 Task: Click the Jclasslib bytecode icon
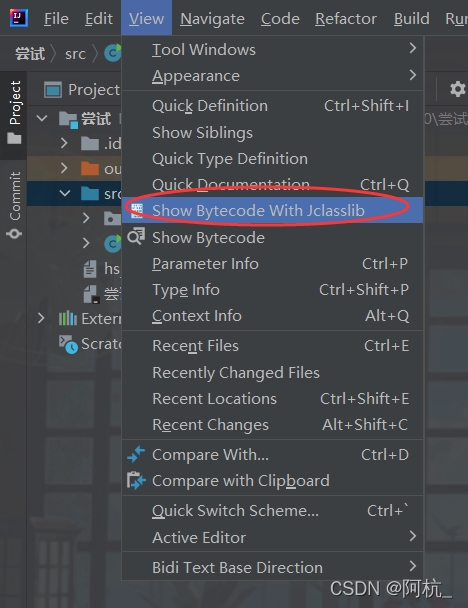coord(136,211)
